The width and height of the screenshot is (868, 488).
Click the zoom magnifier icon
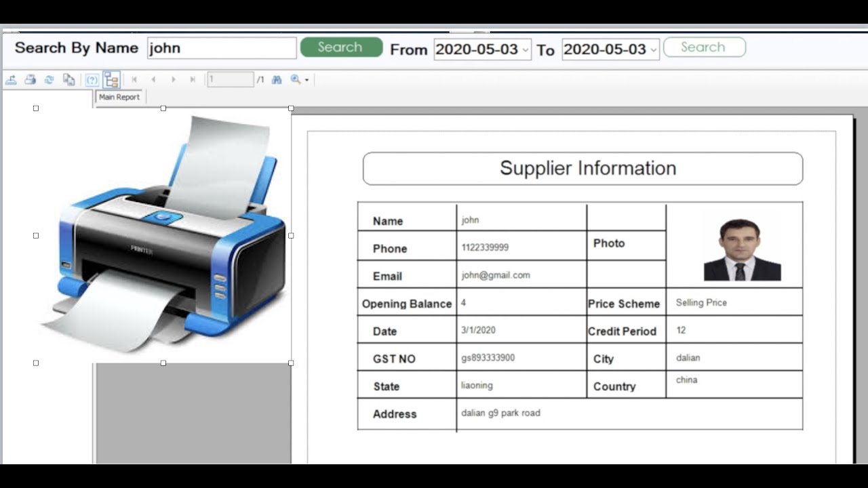pyautogui.click(x=295, y=79)
